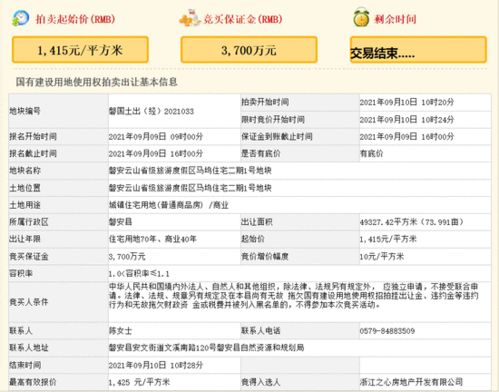Select the 有底价 value
The width and height of the screenshot is (499, 392).
coord(371,154)
